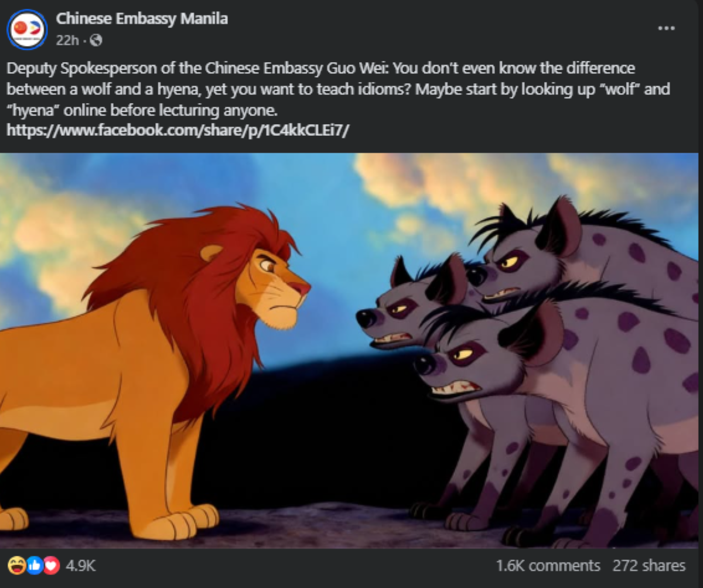Click the public audience globe icon
Screen dimensions: 703x588
[x=97, y=40]
